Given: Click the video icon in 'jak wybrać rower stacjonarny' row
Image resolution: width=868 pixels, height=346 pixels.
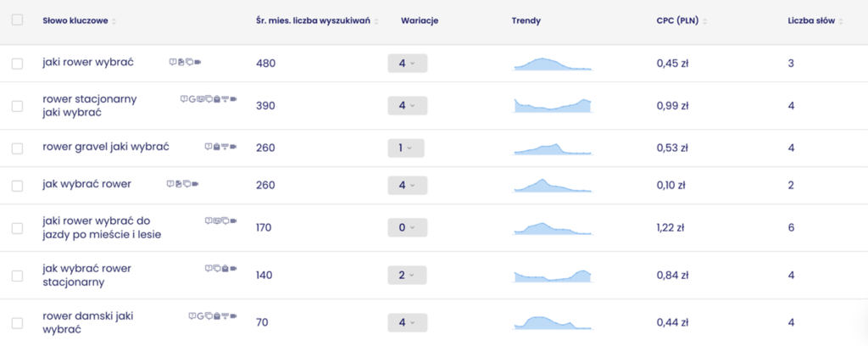Looking at the screenshot, I should click(x=233, y=268).
